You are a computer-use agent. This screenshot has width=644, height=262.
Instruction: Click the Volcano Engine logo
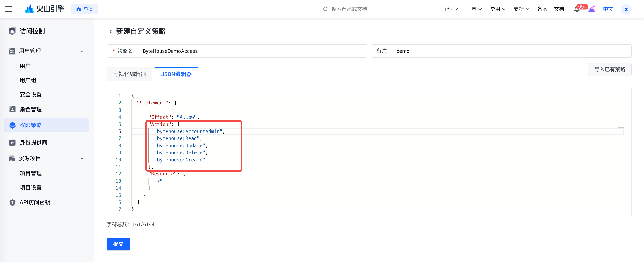[44, 9]
